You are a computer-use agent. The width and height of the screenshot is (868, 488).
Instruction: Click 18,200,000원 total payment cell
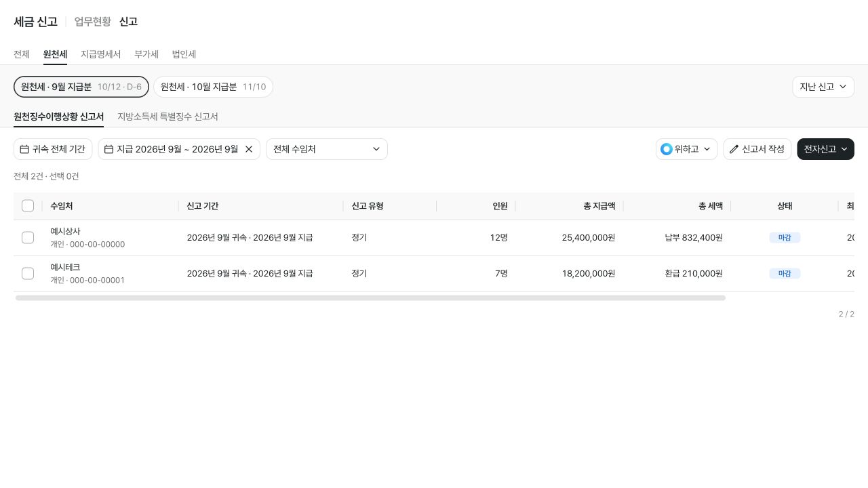tap(589, 274)
